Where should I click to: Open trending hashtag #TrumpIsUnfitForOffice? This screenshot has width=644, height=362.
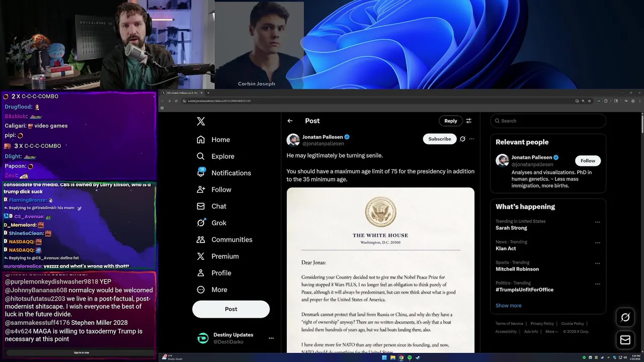524,290
